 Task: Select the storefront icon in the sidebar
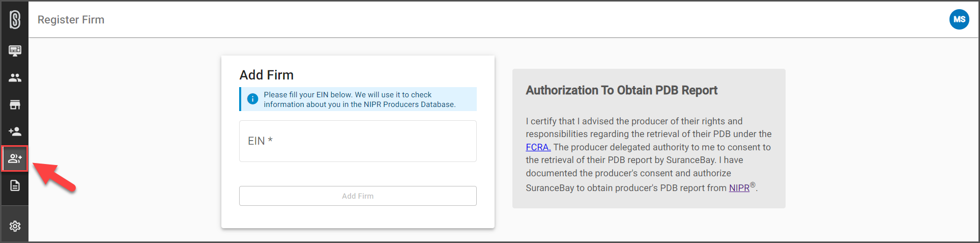point(15,104)
